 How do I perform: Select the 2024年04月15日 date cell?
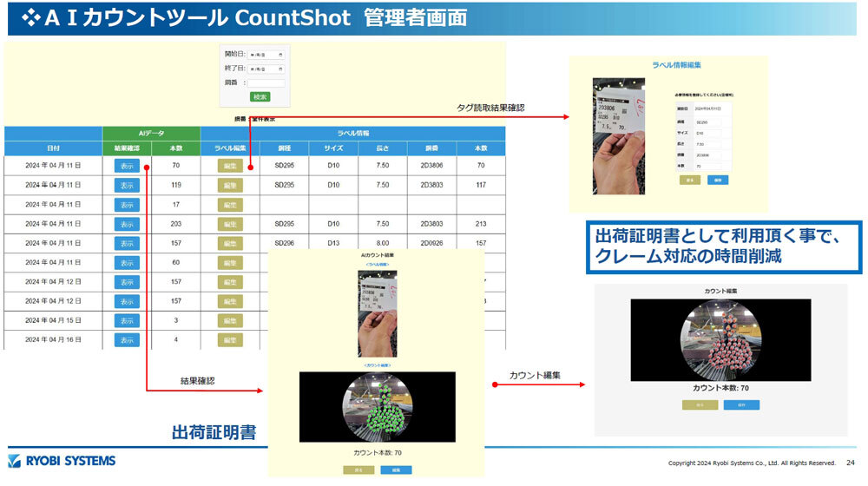point(53,320)
